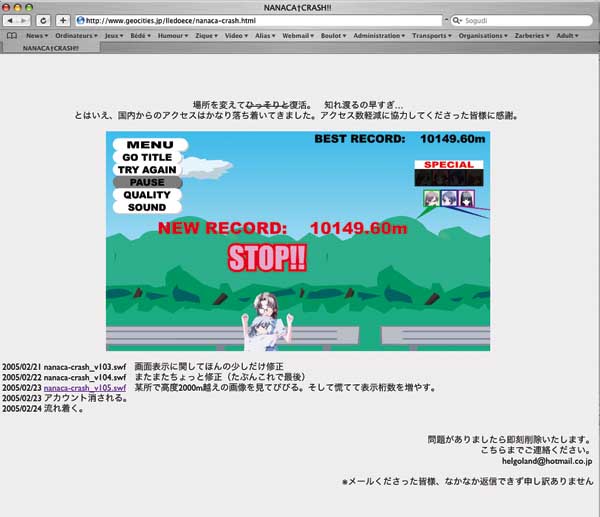
Task: Click QUALITY in game menu
Action: [x=147, y=195]
